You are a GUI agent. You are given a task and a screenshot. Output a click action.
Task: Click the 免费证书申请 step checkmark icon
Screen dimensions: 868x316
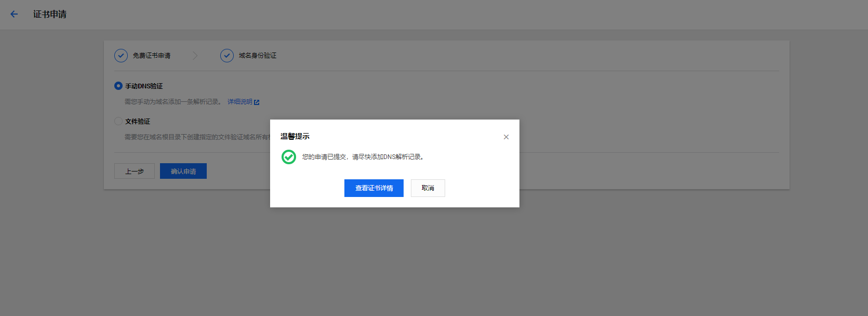pyautogui.click(x=121, y=56)
